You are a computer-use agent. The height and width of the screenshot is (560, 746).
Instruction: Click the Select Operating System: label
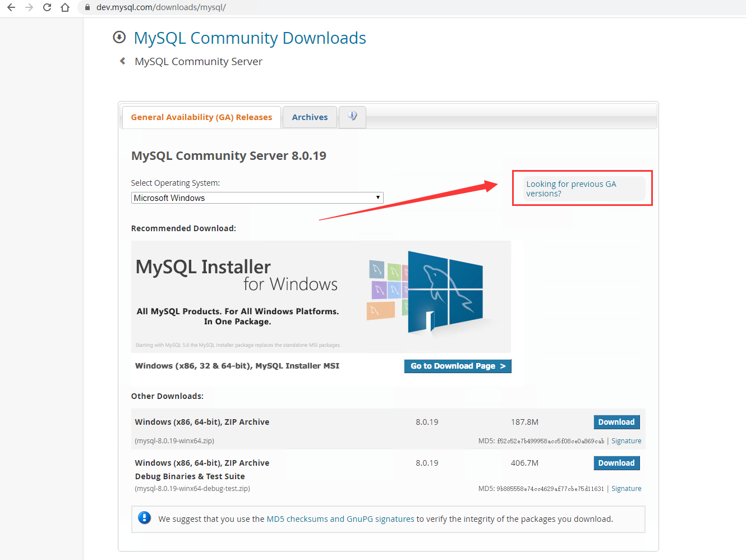[x=176, y=183]
